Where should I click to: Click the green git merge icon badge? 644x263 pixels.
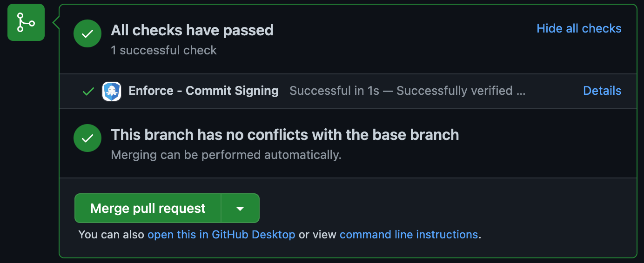click(26, 22)
